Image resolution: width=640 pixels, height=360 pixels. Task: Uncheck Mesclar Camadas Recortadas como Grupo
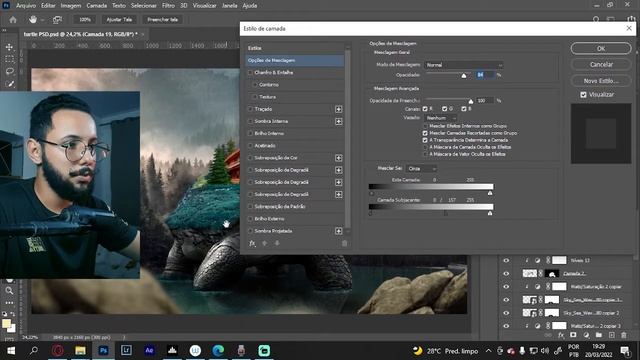click(425, 133)
